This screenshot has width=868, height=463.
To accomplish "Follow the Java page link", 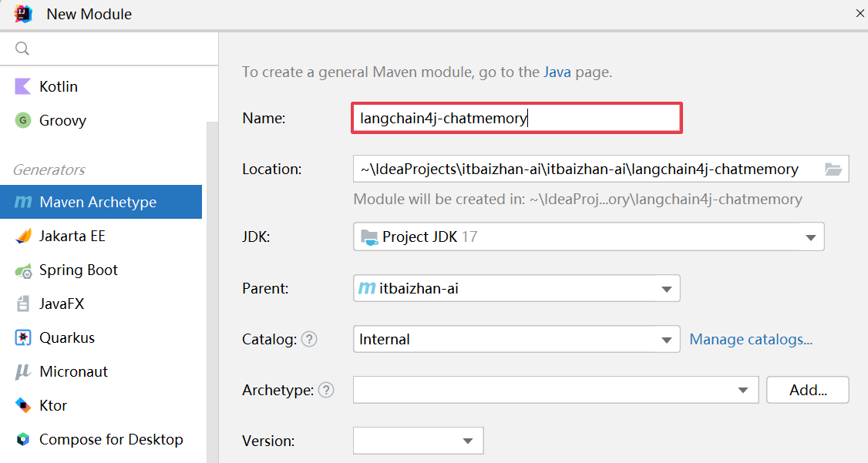I will pyautogui.click(x=557, y=72).
